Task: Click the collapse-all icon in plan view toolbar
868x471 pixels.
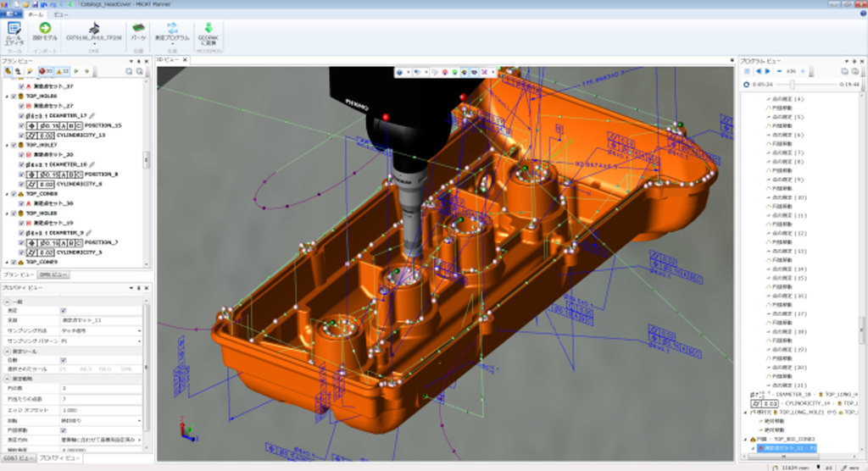Action: (140, 71)
